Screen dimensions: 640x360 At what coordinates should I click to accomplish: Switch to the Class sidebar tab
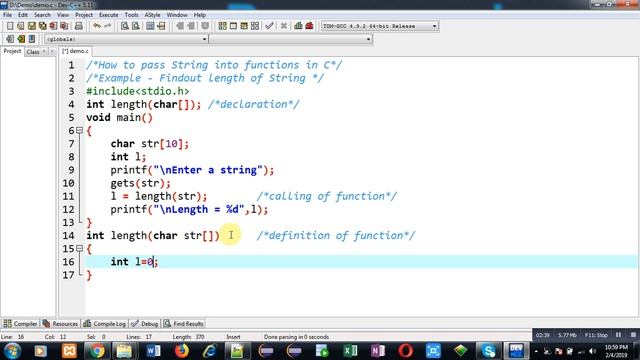(33, 52)
